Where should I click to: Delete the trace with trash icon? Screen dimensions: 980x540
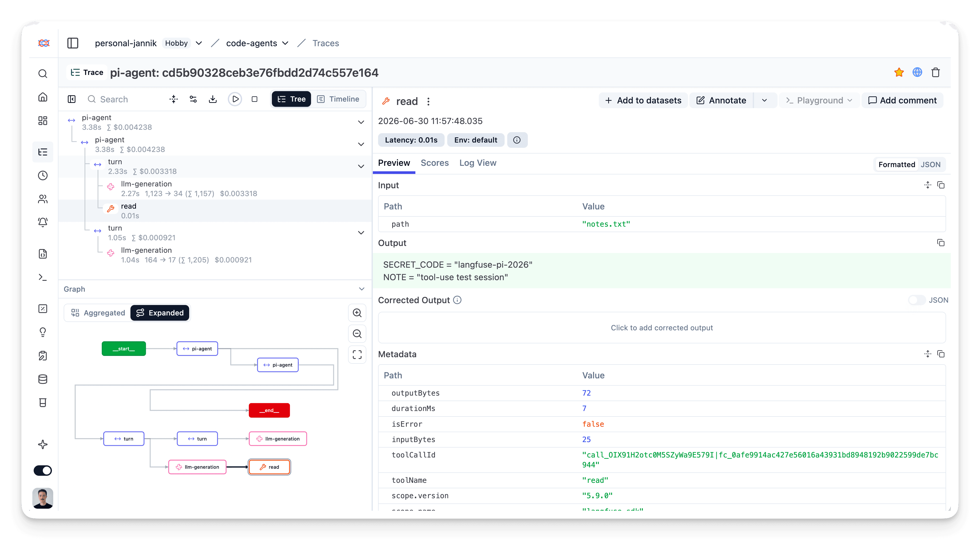(x=935, y=72)
